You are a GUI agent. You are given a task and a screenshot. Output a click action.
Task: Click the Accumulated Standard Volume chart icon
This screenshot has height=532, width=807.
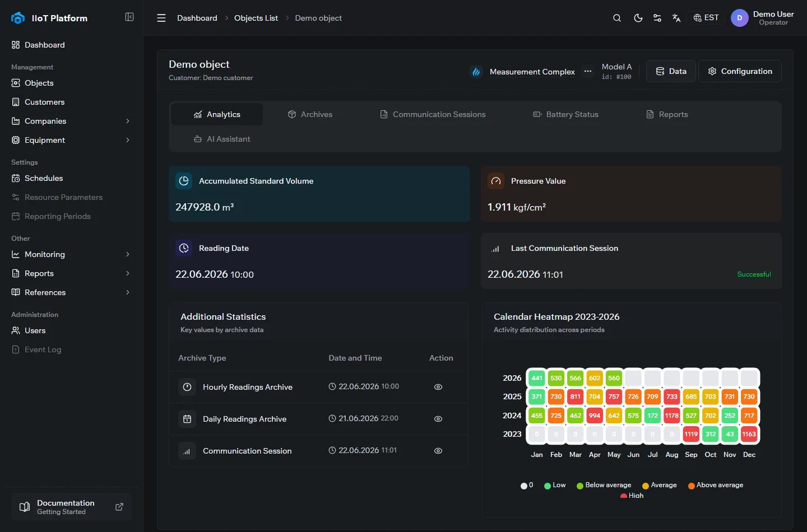coord(184,181)
